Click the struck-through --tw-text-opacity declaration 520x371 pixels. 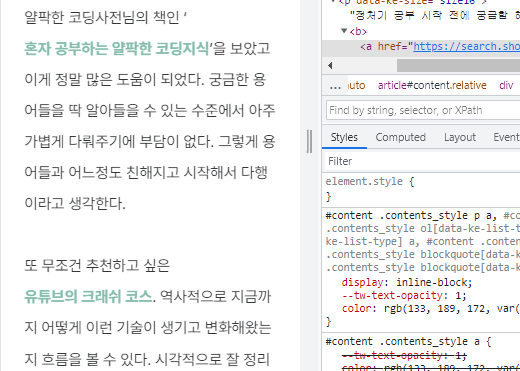coord(404,355)
